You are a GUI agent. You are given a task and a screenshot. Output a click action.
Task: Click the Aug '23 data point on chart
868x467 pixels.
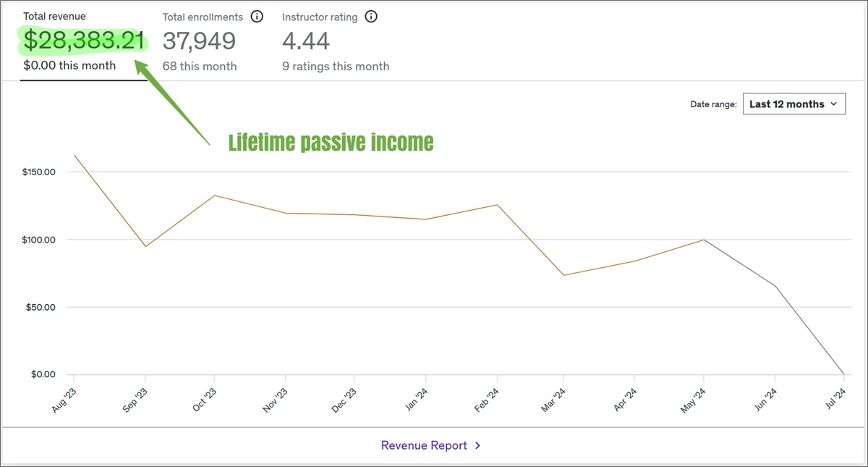75,155
